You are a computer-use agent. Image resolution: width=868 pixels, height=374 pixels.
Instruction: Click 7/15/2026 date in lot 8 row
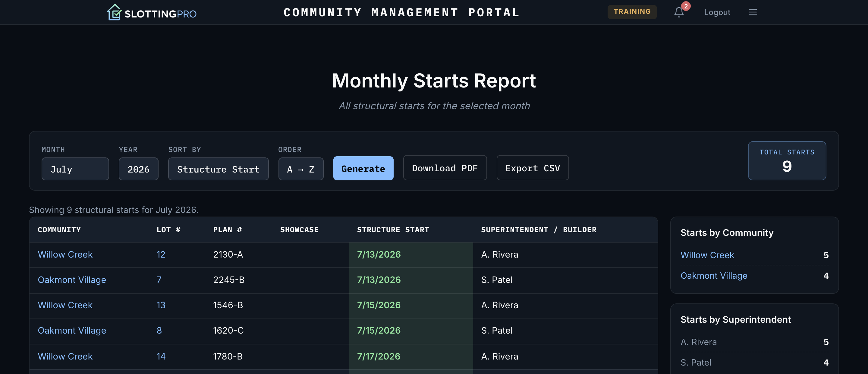(x=379, y=330)
